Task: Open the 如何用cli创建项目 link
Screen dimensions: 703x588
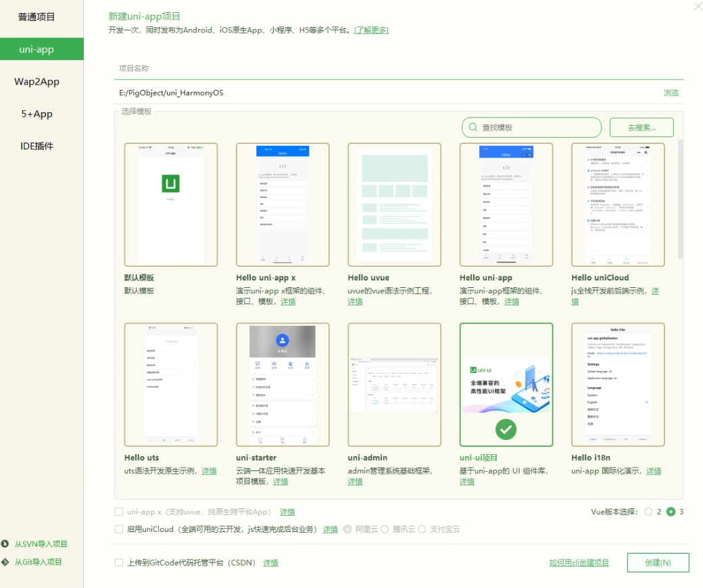Action: (x=579, y=562)
